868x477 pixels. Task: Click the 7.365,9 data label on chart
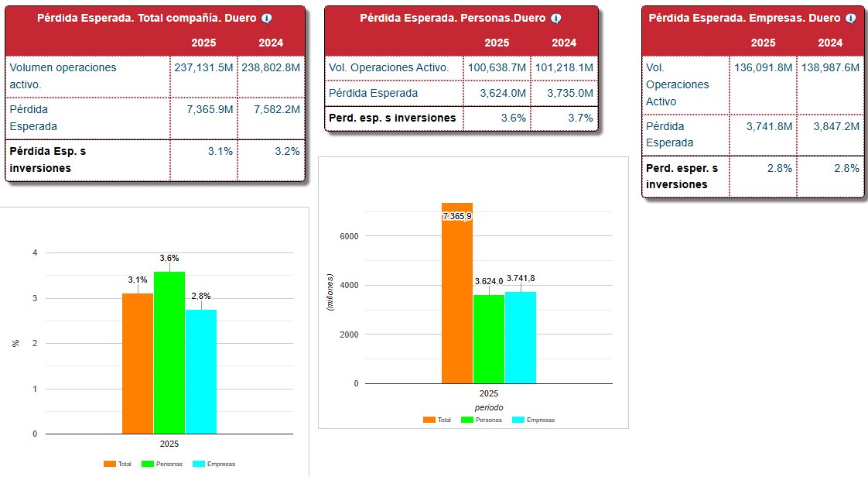pyautogui.click(x=457, y=216)
